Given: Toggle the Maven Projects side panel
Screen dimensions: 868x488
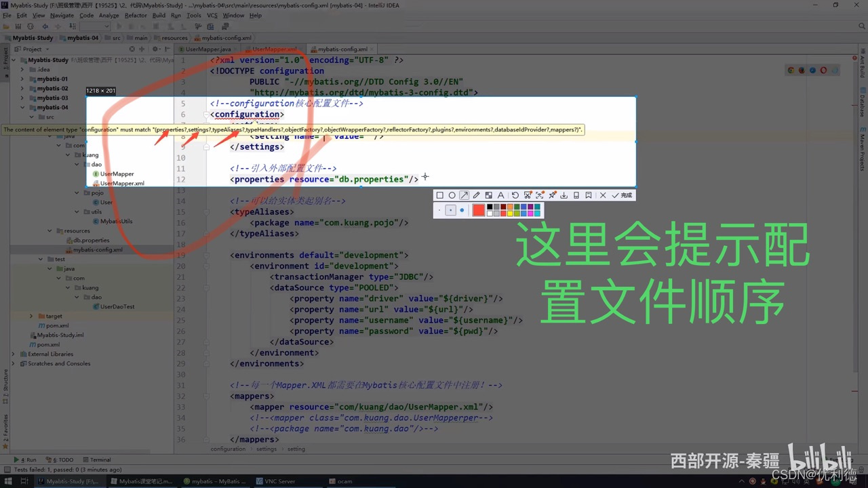Looking at the screenshot, I should point(863,148).
